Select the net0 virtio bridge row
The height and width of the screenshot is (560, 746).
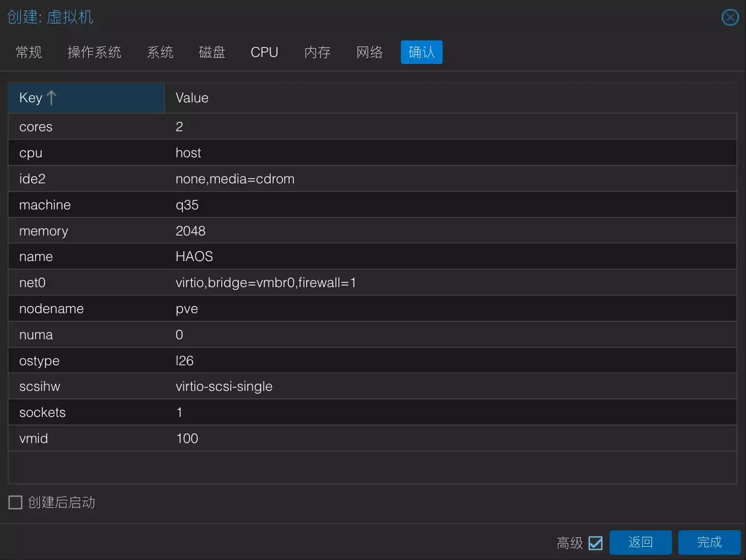[372, 283]
